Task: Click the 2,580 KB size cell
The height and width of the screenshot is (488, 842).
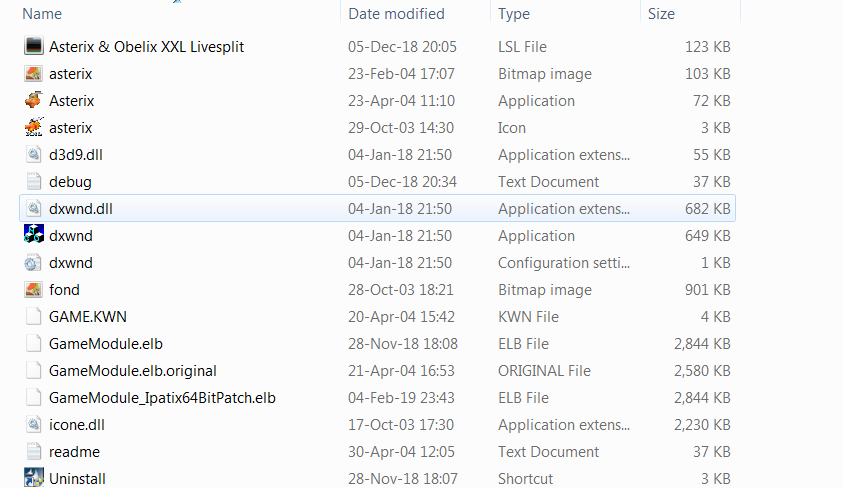Action: coord(702,371)
